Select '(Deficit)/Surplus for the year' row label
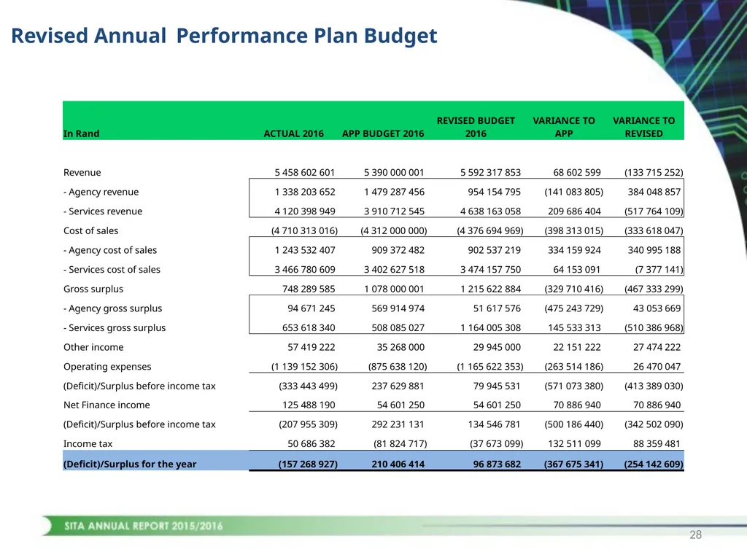 (x=130, y=464)
